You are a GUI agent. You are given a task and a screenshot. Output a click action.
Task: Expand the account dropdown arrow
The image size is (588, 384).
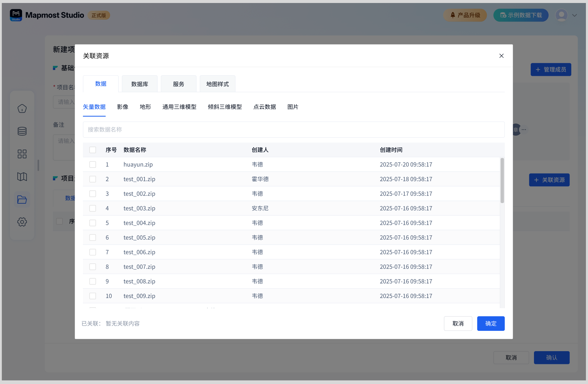click(575, 15)
